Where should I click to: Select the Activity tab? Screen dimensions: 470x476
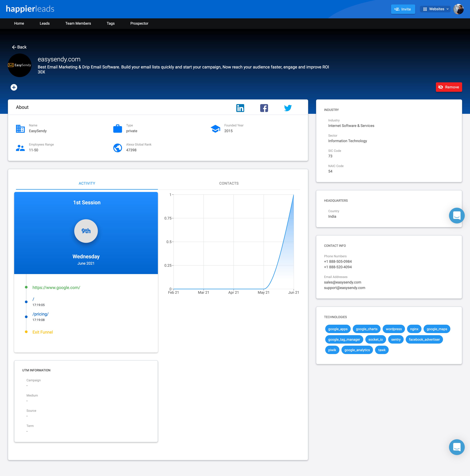(87, 183)
